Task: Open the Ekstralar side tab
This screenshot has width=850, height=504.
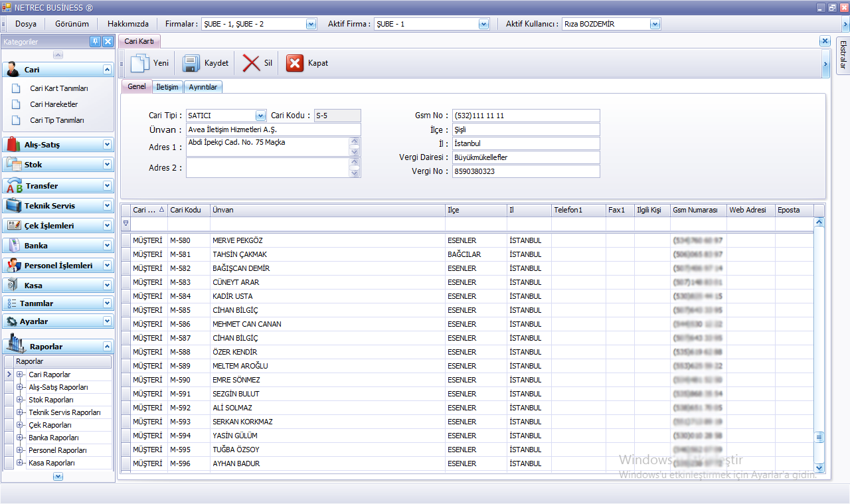Action: point(843,54)
